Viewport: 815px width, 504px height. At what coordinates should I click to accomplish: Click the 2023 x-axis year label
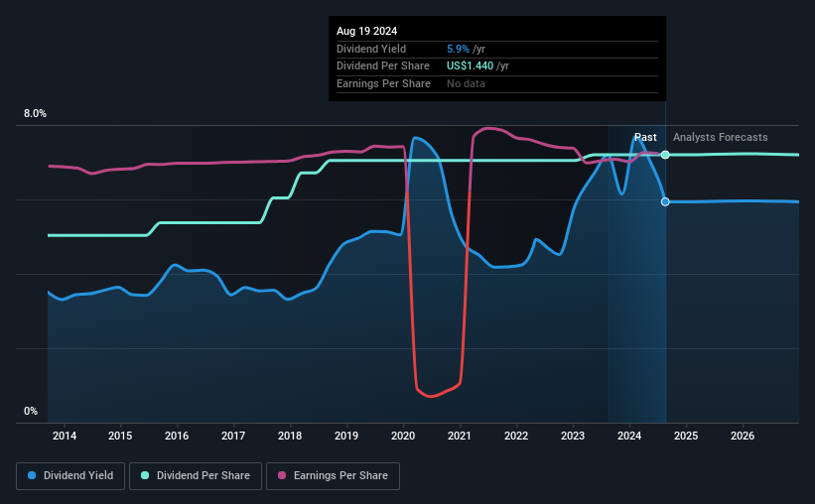(573, 436)
